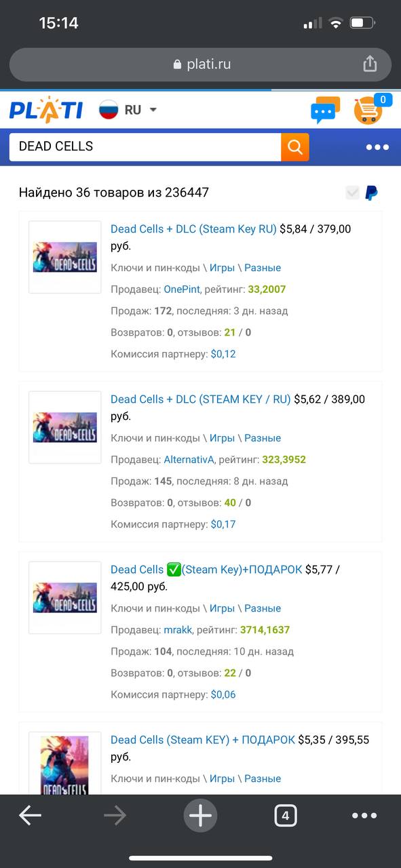This screenshot has width=401, height=868.
Task: Open the three-dot menu beside the search field
Action: click(377, 147)
